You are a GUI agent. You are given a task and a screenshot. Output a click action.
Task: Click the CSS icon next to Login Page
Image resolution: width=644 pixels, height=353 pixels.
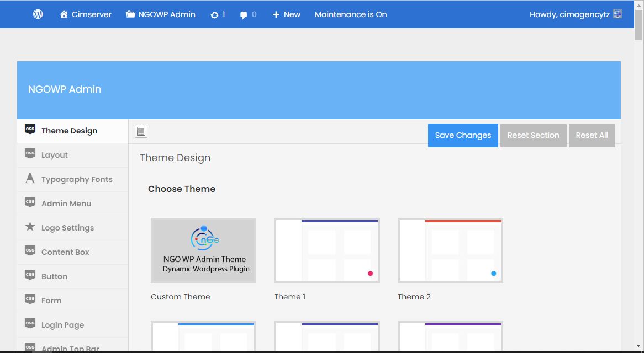[x=30, y=323]
